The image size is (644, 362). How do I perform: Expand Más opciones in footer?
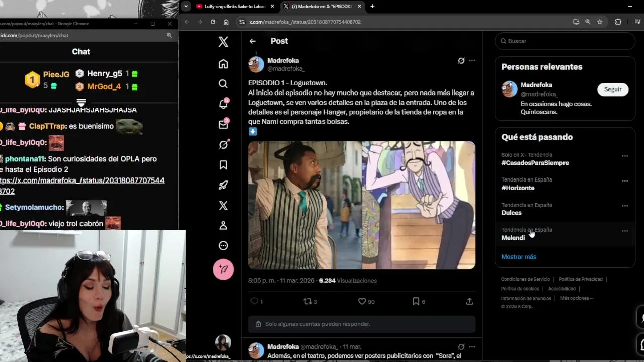click(577, 298)
